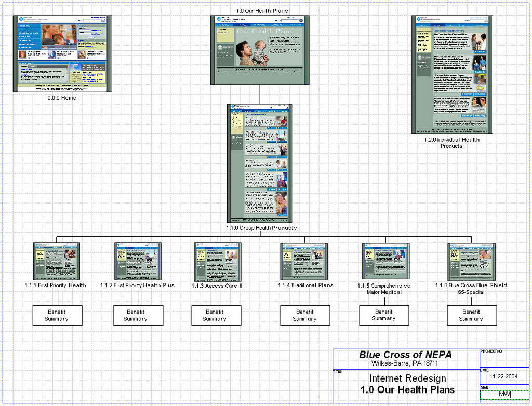Click the '1.1.0 Group Health Products' label
The width and height of the screenshot is (532, 406).
[x=261, y=228]
